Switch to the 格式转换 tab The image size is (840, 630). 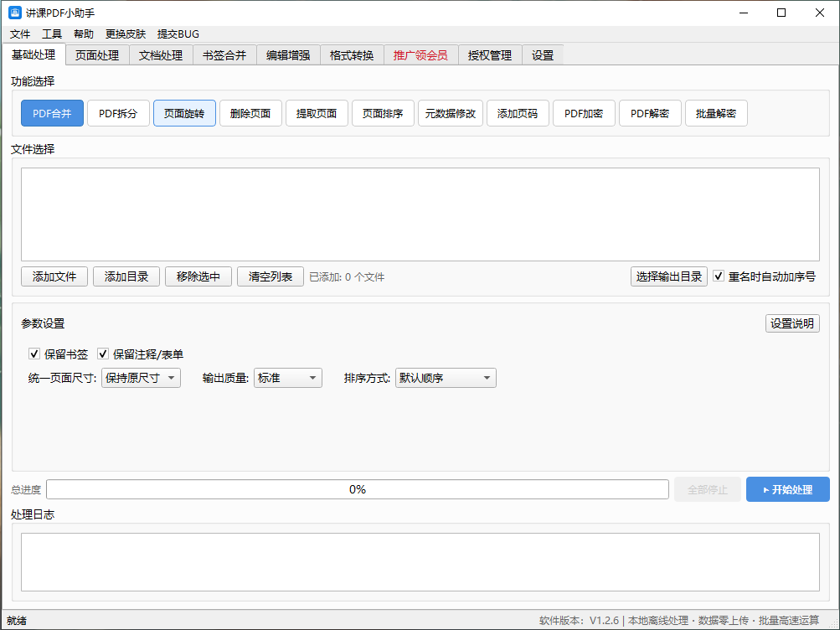[352, 56]
